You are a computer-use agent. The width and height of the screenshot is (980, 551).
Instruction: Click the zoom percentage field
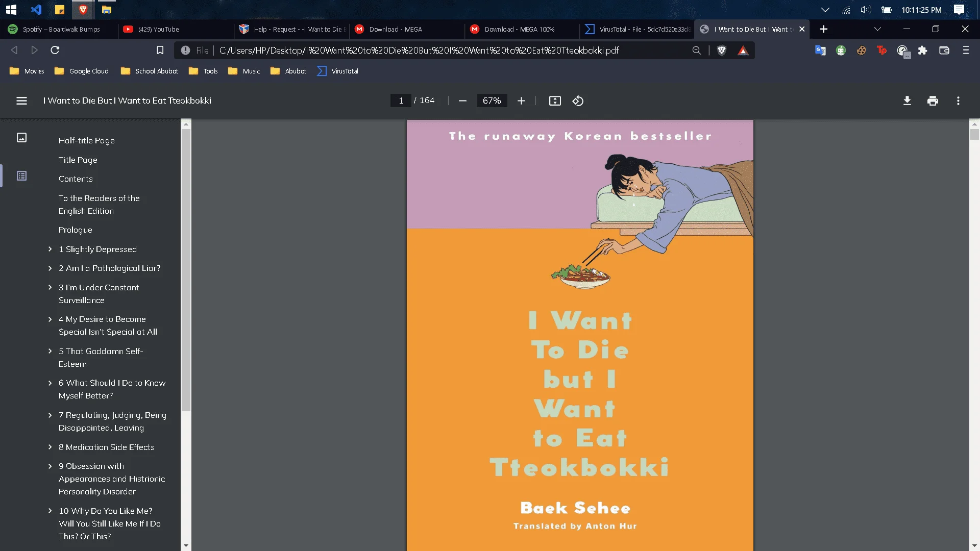pos(492,101)
